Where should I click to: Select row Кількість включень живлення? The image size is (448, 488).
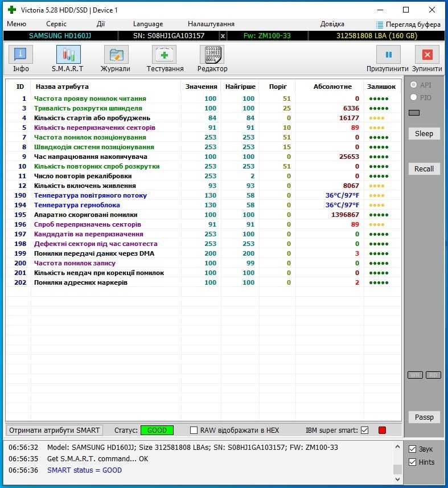203,186
